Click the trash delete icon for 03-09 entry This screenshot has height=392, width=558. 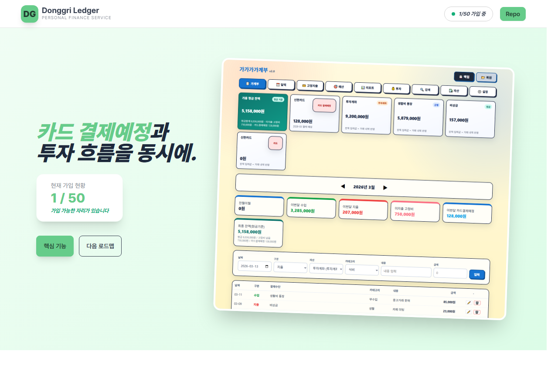pyautogui.click(x=477, y=312)
